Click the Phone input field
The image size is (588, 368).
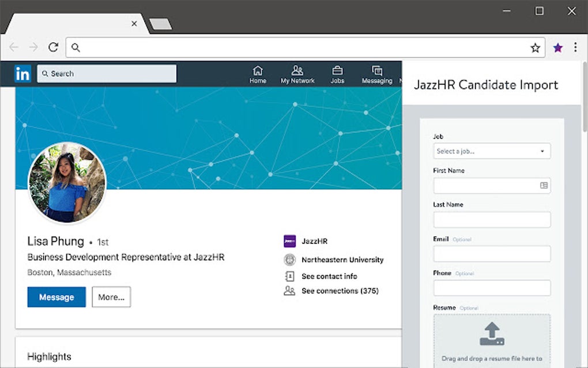point(492,288)
